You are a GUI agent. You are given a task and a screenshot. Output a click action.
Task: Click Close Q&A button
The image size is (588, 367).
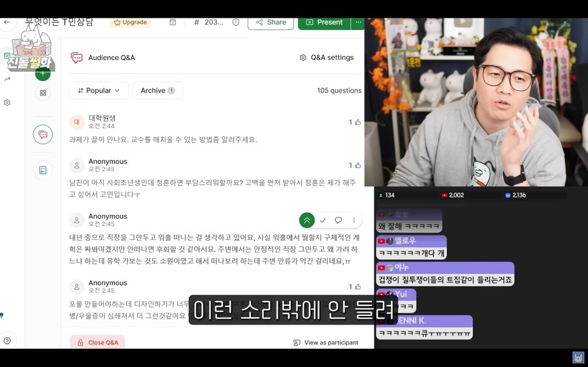[x=97, y=342]
